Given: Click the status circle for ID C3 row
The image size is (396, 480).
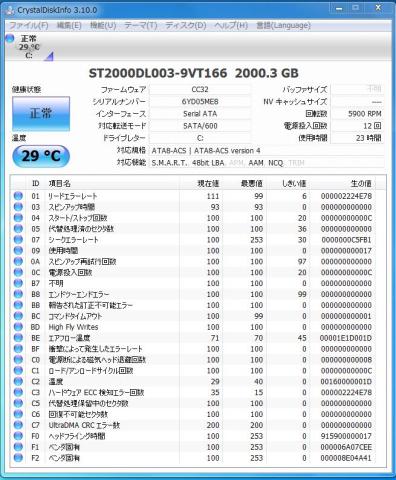Looking at the screenshot, I should [x=18, y=392].
